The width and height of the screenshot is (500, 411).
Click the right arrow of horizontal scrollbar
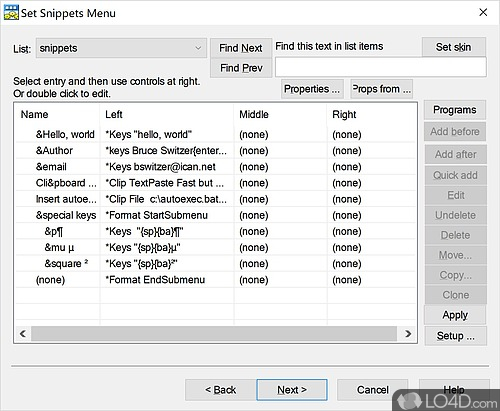click(408, 334)
